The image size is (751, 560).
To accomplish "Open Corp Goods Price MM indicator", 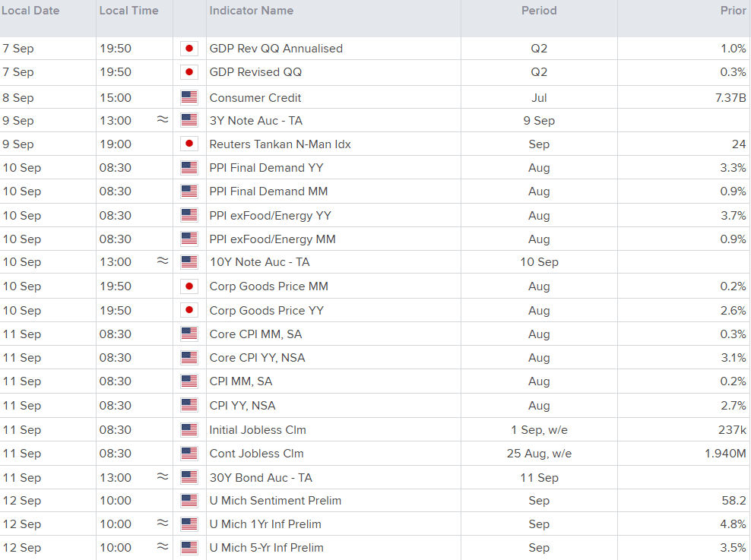I will [268, 286].
